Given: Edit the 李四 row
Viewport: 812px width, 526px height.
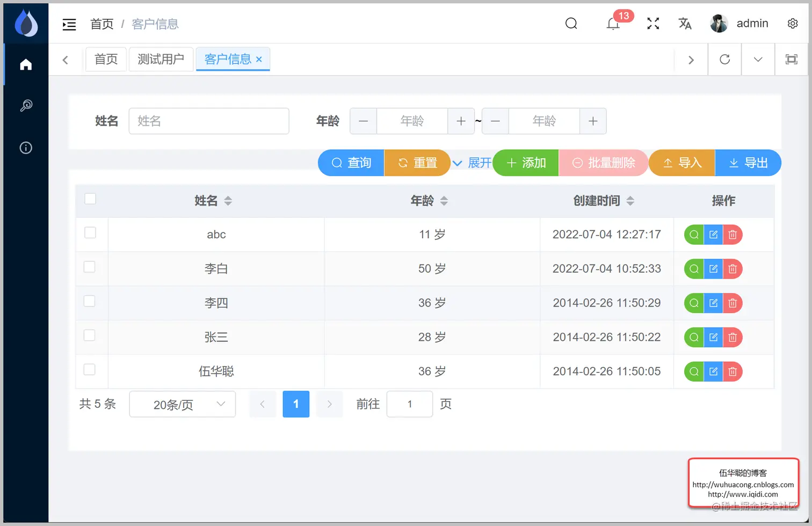Looking at the screenshot, I should [x=713, y=303].
